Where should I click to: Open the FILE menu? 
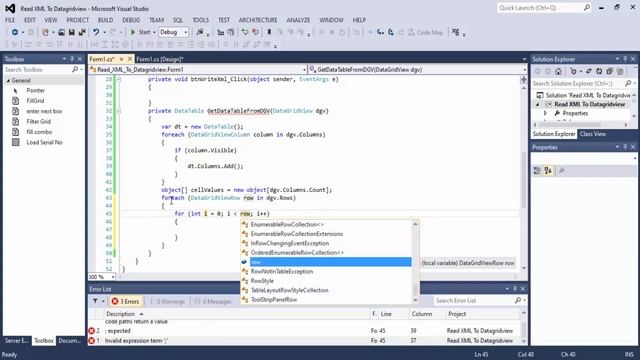[x=10, y=20]
